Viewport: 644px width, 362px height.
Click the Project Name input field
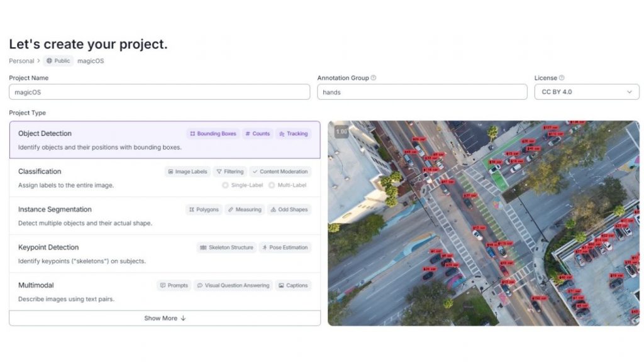(x=159, y=92)
